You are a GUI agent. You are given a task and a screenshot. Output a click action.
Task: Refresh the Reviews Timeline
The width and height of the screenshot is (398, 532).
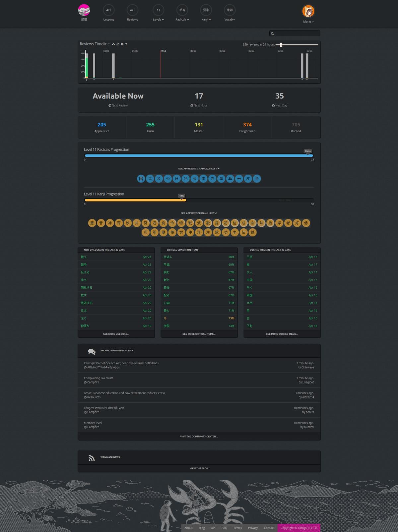(118, 44)
